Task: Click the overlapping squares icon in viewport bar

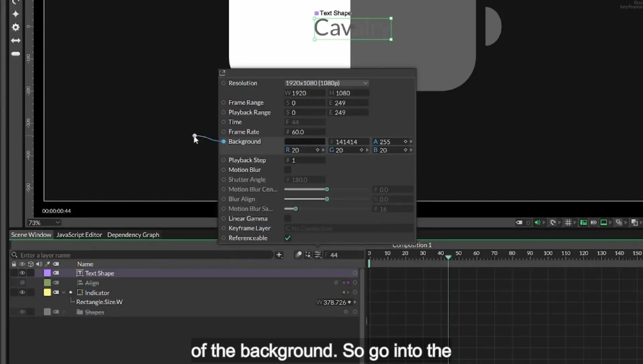Action: coord(634,222)
